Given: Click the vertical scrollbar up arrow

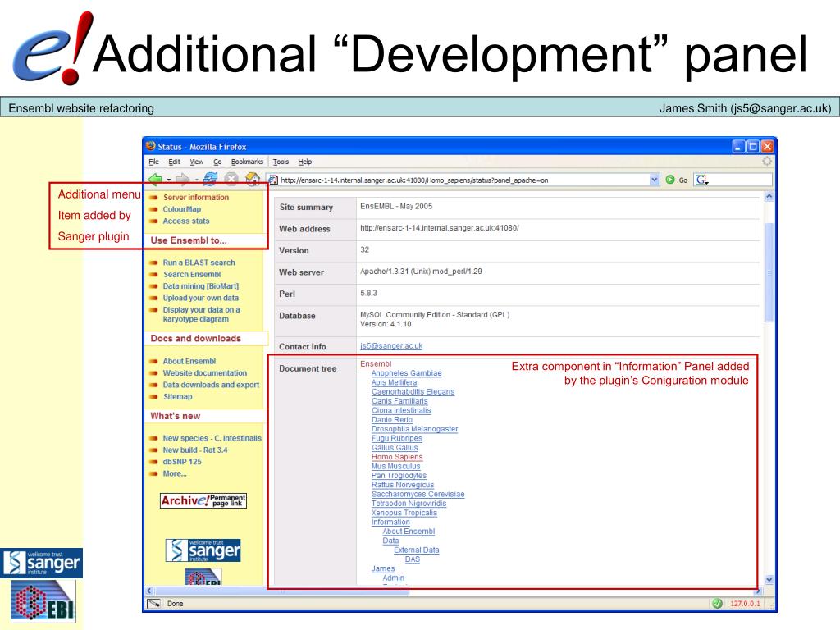Looking at the screenshot, I should [769, 197].
